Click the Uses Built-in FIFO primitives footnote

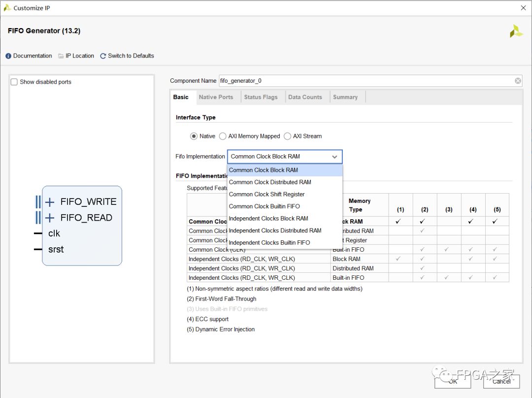(x=227, y=309)
